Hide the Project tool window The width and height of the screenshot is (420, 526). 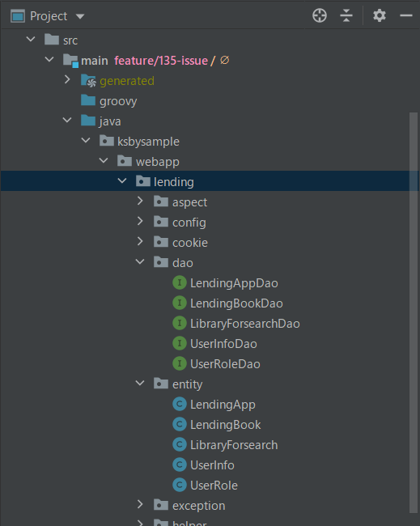pos(406,15)
